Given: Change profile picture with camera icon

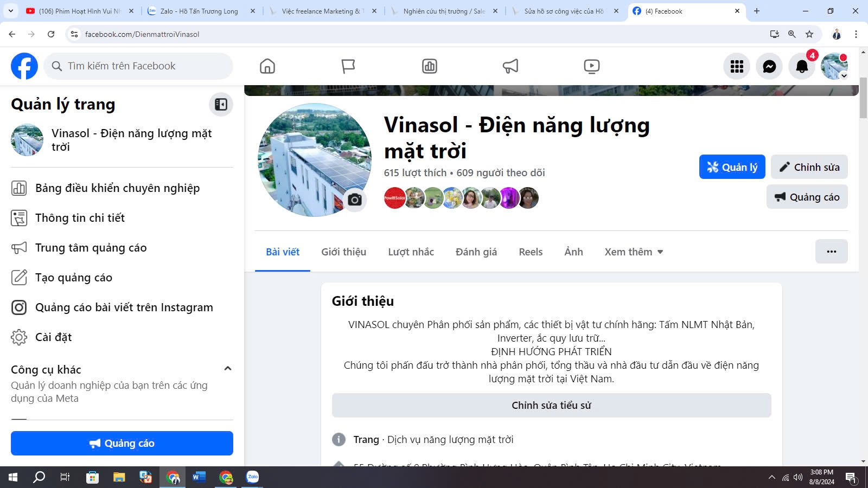Looking at the screenshot, I should pyautogui.click(x=355, y=200).
